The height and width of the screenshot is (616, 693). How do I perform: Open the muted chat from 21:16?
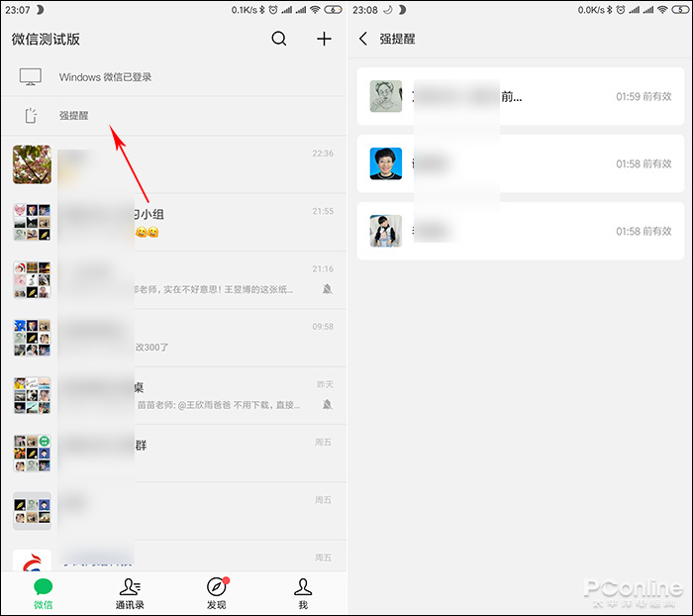(x=173, y=280)
